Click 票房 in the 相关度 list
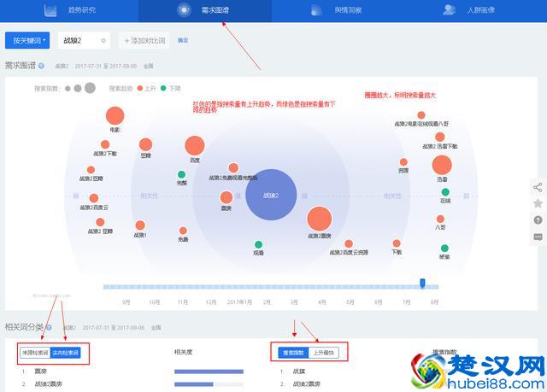This screenshot has height=392, width=547. pyautogui.click(x=41, y=372)
